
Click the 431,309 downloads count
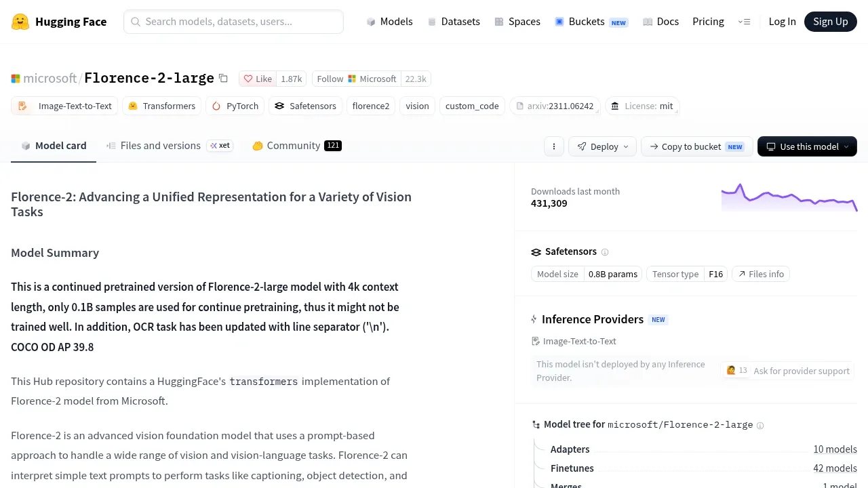(x=549, y=203)
